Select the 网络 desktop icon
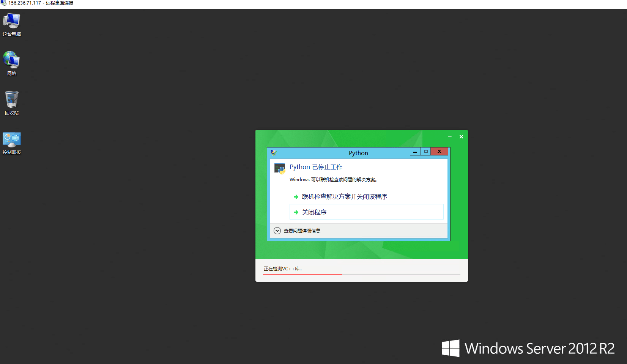Screen dimensions: 627x364 12,63
